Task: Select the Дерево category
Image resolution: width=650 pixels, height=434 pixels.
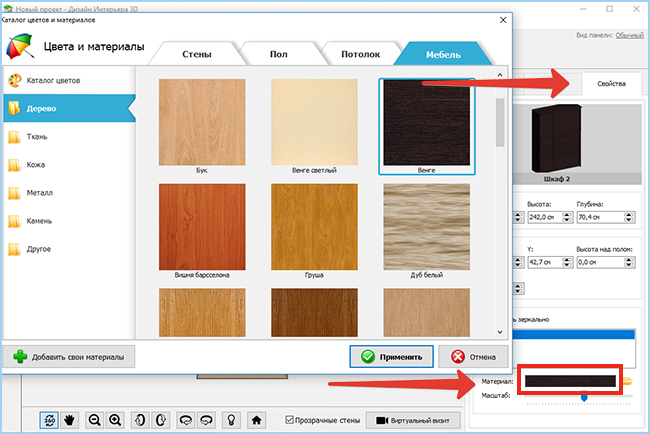Action: 69,108
